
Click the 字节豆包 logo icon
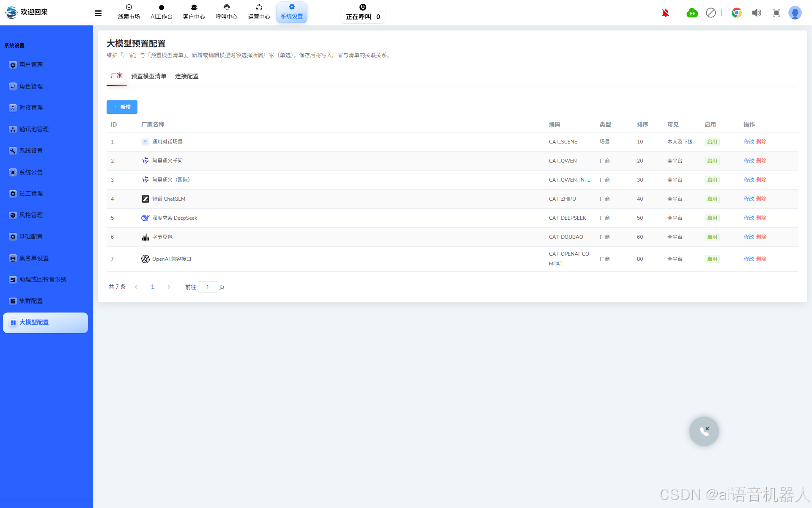(x=145, y=237)
